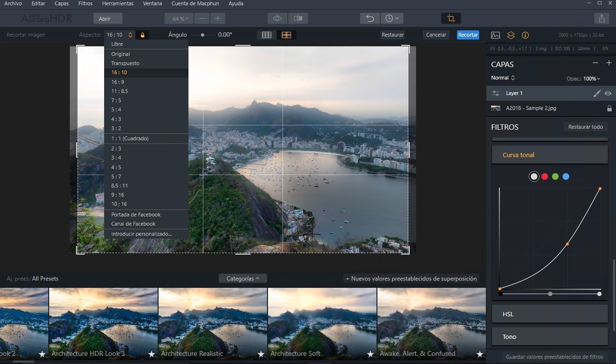Toggle the before/after compare view
The width and height of the screenshot is (616, 364).
[298, 18]
